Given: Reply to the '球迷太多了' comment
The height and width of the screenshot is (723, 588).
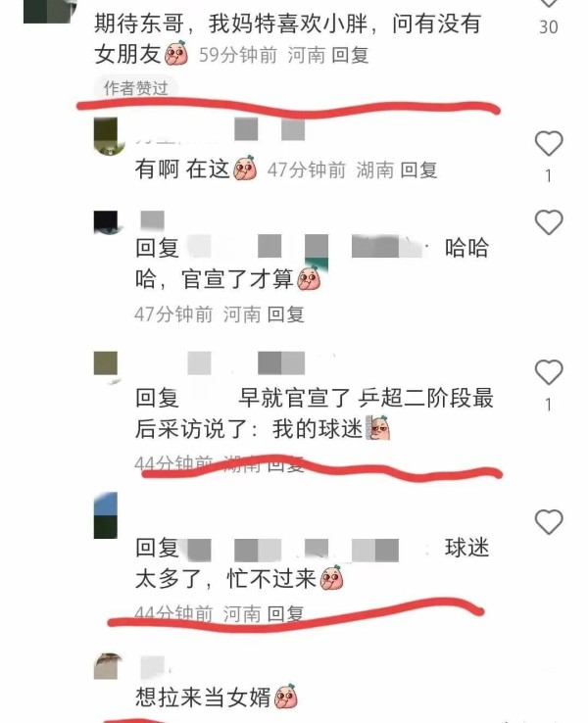Looking at the screenshot, I should 285,613.
